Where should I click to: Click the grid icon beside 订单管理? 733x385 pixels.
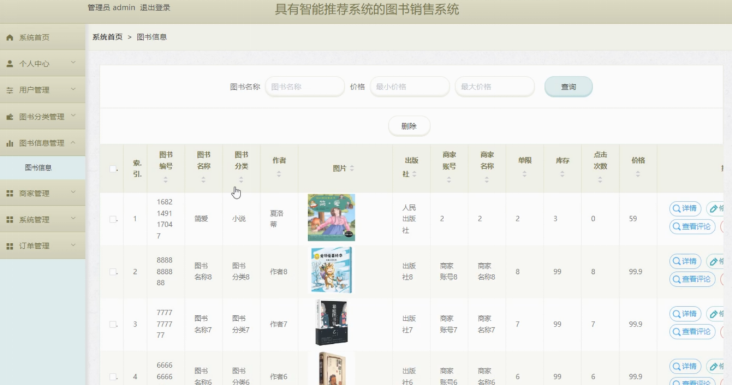(x=9, y=246)
